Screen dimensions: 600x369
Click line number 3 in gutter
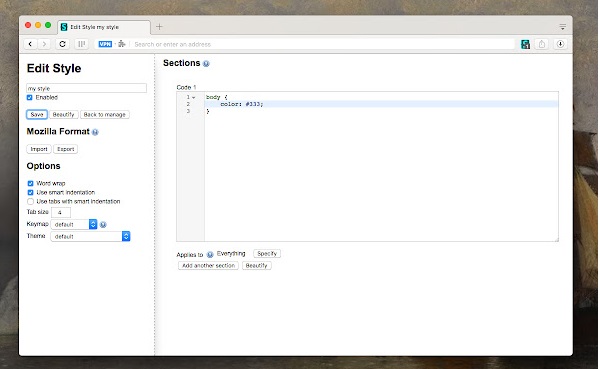click(188, 111)
